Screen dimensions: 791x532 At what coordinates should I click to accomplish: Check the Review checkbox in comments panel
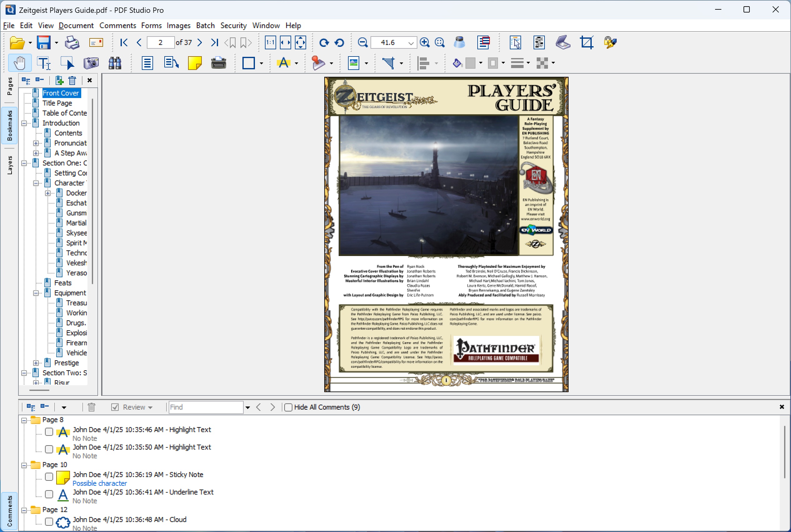(x=115, y=407)
